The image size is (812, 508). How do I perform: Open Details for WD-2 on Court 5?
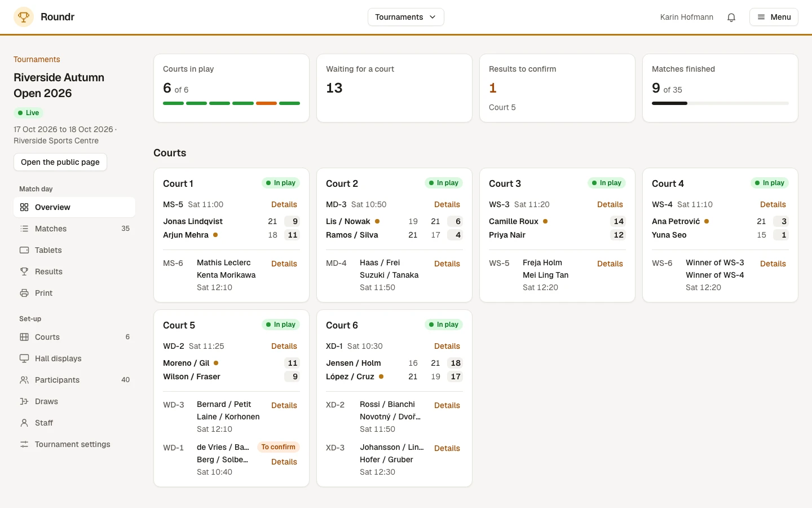click(284, 346)
